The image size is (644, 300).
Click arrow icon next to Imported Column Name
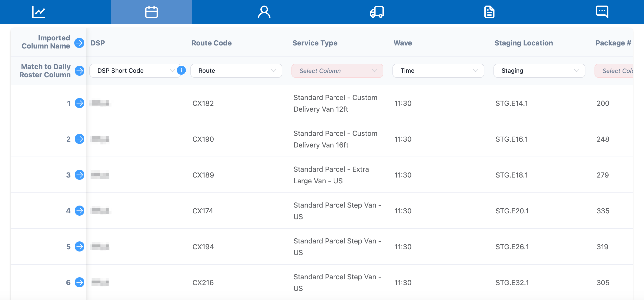pyautogui.click(x=79, y=43)
